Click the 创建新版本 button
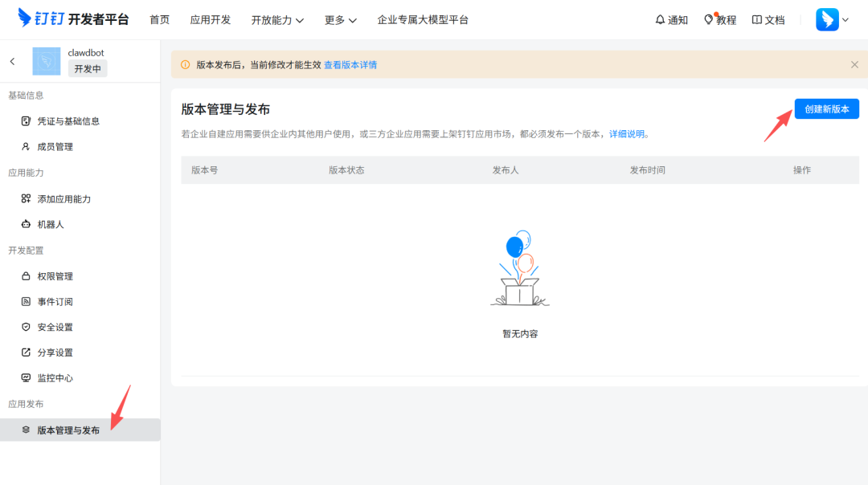The image size is (868, 485). tap(826, 109)
